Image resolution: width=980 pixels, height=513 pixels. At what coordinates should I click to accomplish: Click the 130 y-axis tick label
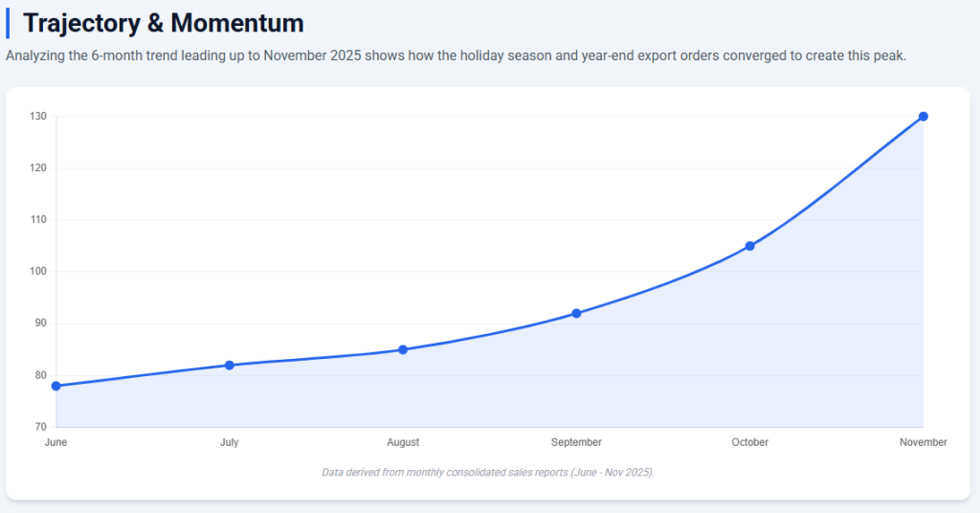[38, 117]
